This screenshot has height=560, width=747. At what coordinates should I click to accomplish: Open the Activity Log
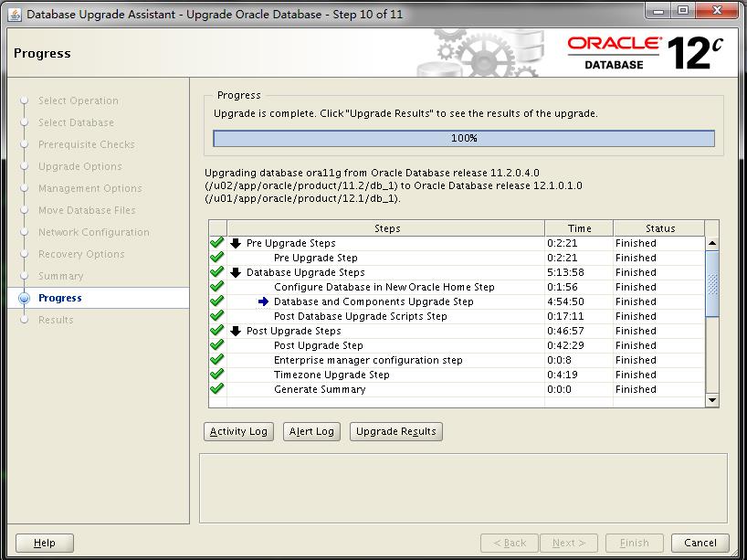tap(238, 432)
